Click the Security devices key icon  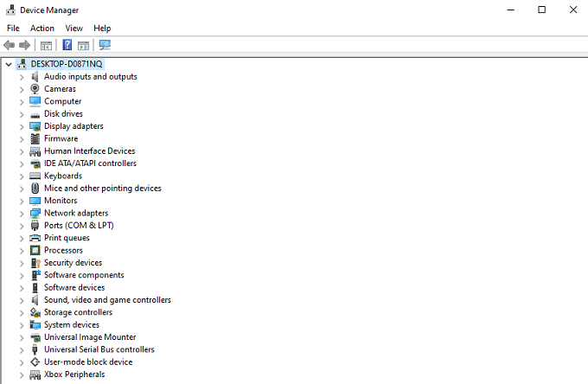pos(35,263)
